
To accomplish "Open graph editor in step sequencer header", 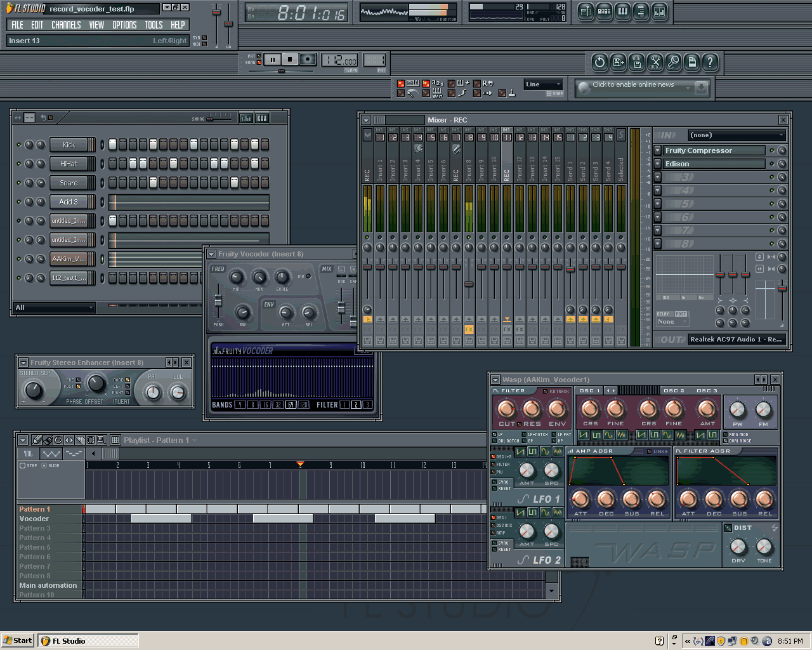I will (246, 118).
